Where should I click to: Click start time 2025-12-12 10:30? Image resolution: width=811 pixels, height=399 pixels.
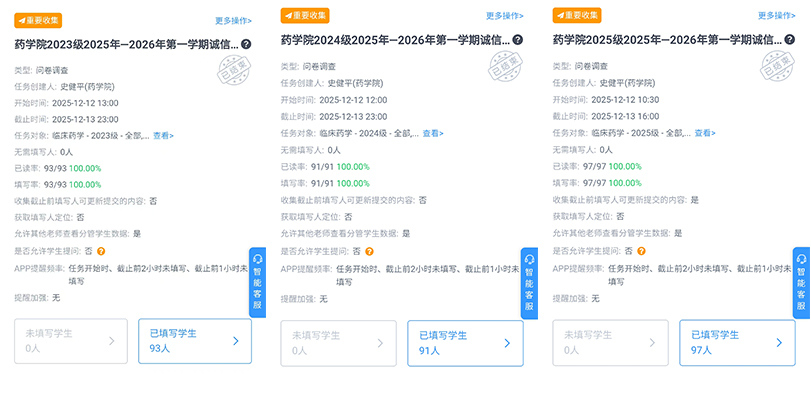click(625, 99)
